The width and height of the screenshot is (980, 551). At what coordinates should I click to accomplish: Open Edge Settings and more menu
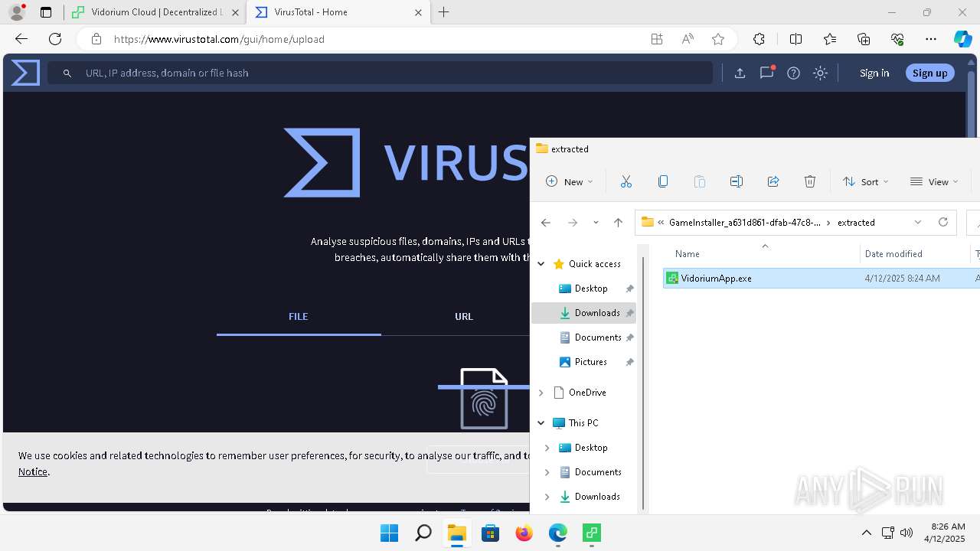click(x=931, y=39)
